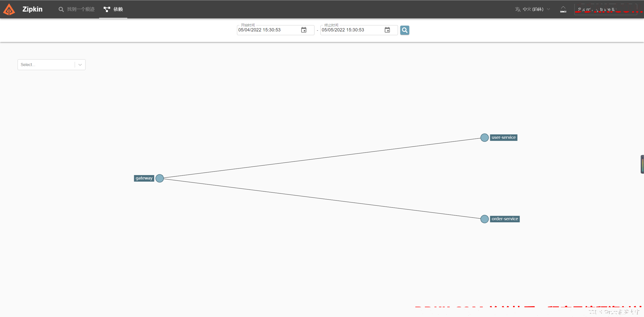Switch to the 找到一个痕迹 tab
The width and height of the screenshot is (644, 317).
point(77,10)
